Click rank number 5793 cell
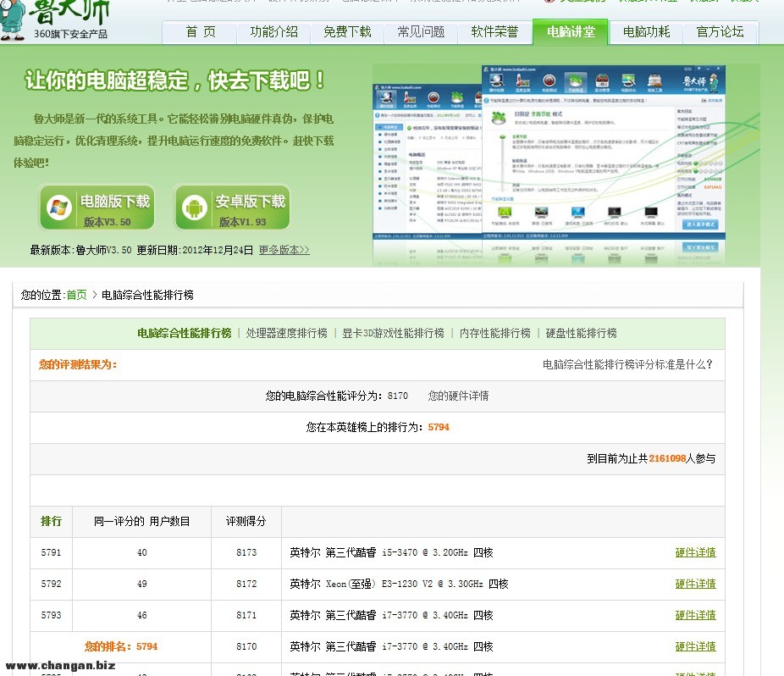 (51, 615)
